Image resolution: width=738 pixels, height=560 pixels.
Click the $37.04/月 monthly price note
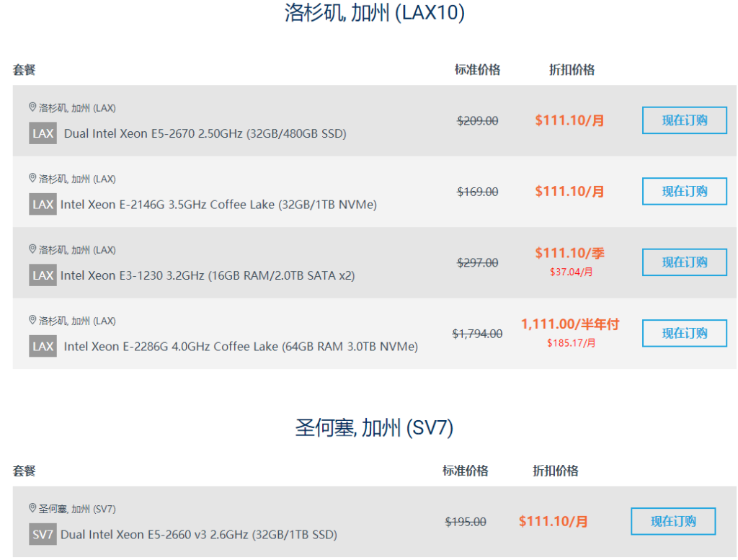pos(569,272)
